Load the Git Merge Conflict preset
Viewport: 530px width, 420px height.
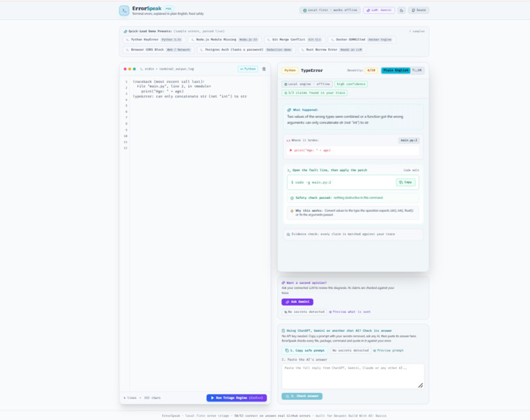295,40
